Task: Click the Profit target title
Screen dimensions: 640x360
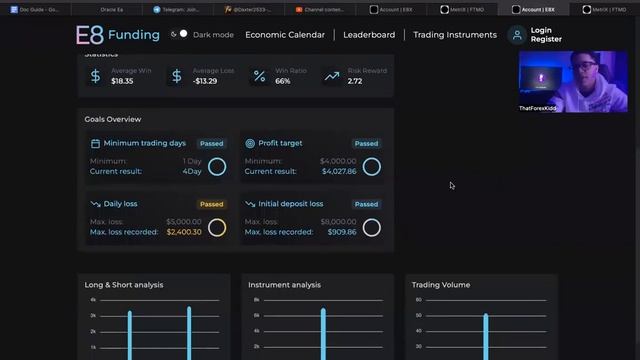Action: pos(280,143)
